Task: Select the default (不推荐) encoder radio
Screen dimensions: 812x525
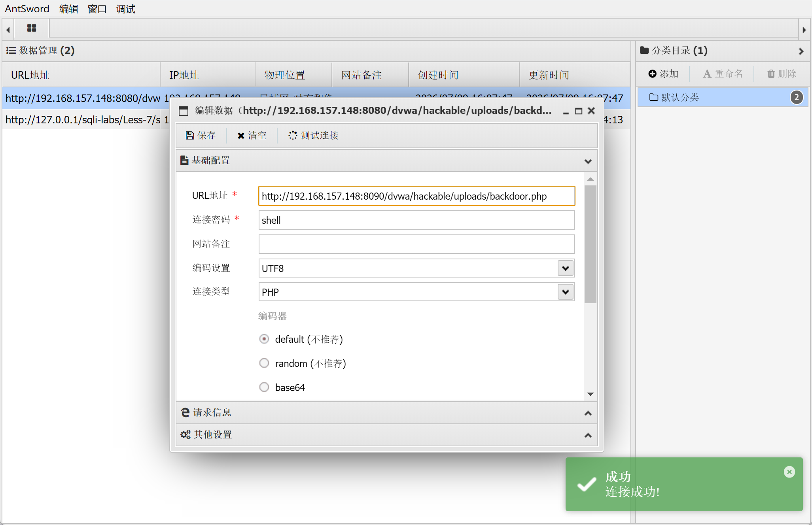Action: [264, 339]
